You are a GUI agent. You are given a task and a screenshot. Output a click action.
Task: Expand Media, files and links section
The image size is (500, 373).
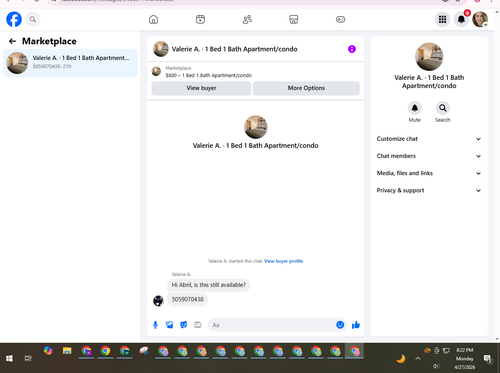point(429,173)
